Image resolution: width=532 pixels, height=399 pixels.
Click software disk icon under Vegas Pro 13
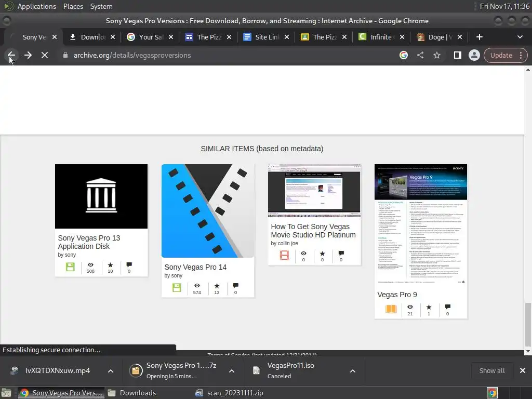tap(70, 267)
